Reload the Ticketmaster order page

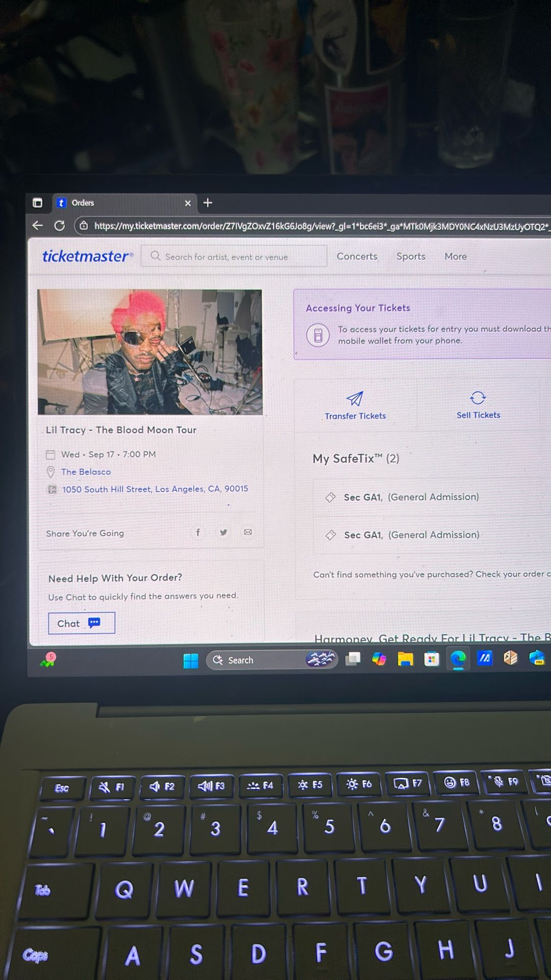[60, 226]
